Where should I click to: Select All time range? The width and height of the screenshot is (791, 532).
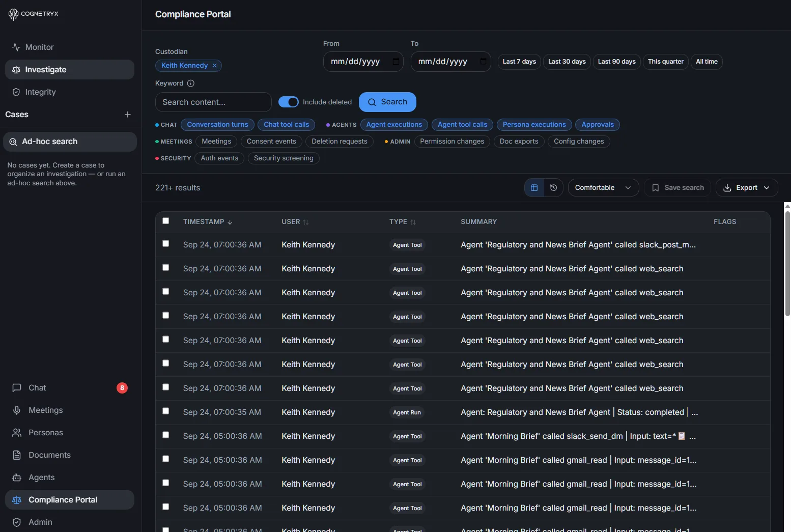pyautogui.click(x=707, y=62)
